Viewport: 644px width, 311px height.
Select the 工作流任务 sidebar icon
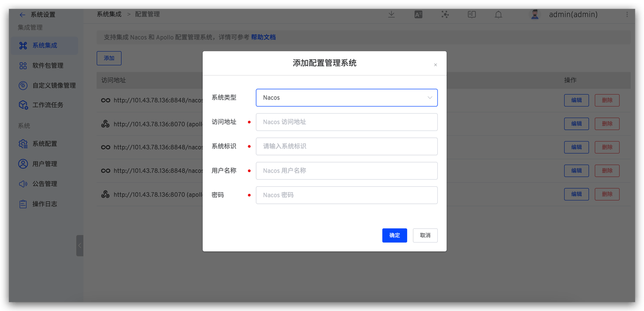click(23, 105)
